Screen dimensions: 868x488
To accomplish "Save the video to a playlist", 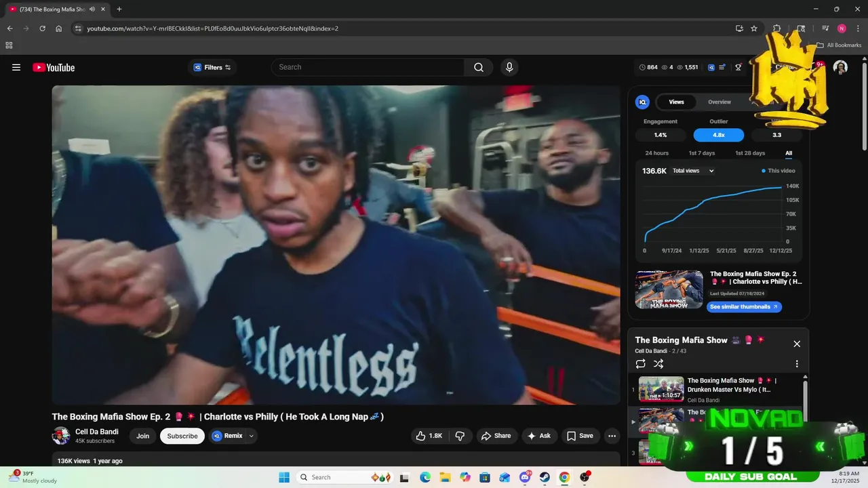I will pyautogui.click(x=580, y=436).
